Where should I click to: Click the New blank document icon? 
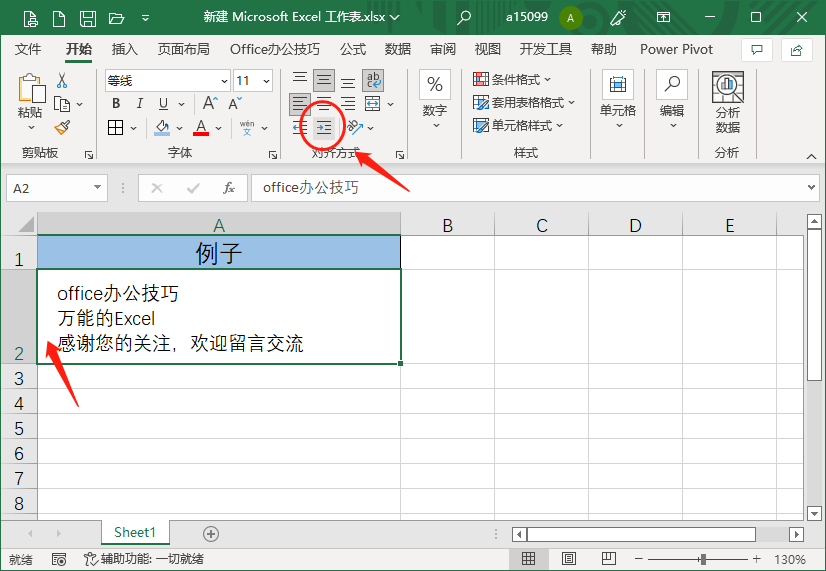(59, 18)
